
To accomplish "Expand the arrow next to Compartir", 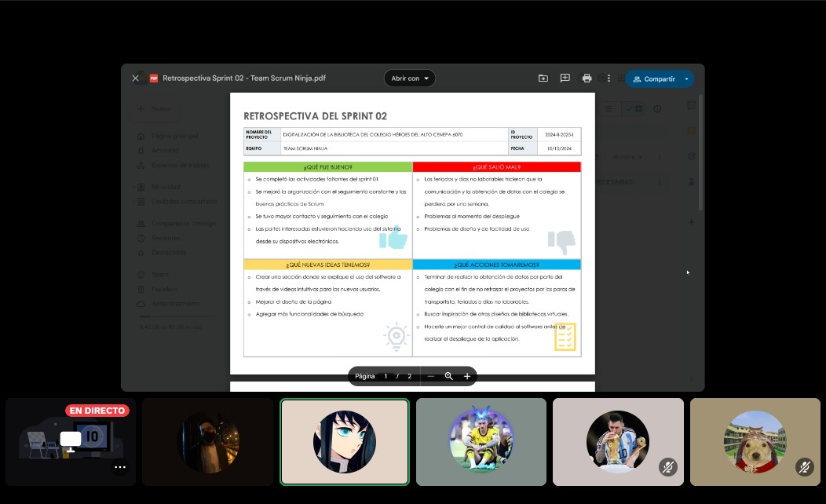I will click(x=687, y=79).
